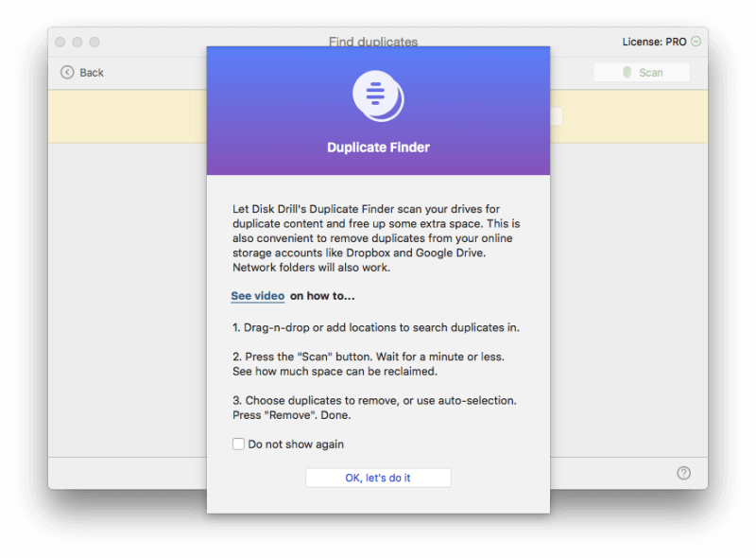
Task: Click the intro paragraph about Disk Drill
Action: click(376, 238)
